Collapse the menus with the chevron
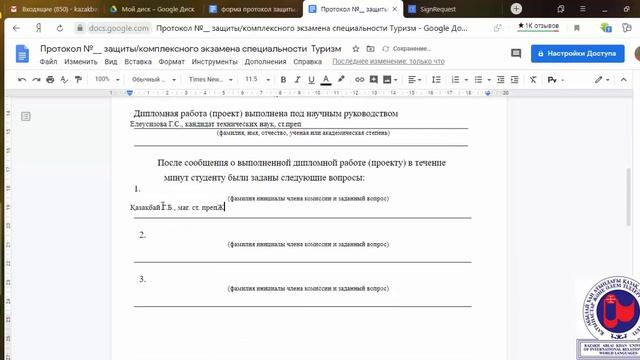The image size is (640, 360). point(623,80)
